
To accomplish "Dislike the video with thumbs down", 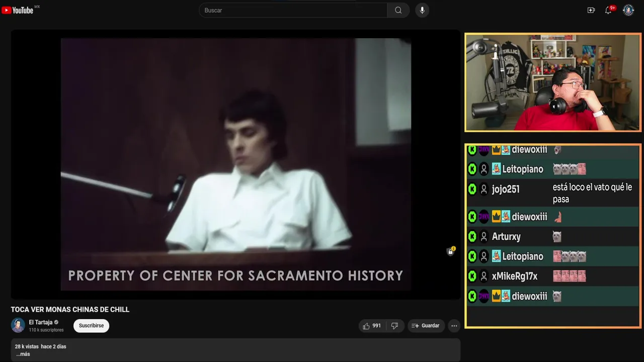I will coord(394,326).
